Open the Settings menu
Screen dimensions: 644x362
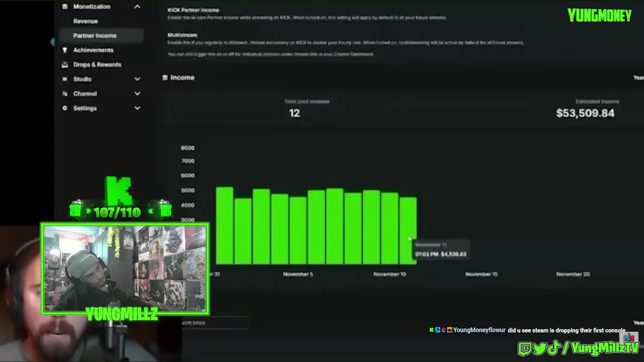pos(85,108)
